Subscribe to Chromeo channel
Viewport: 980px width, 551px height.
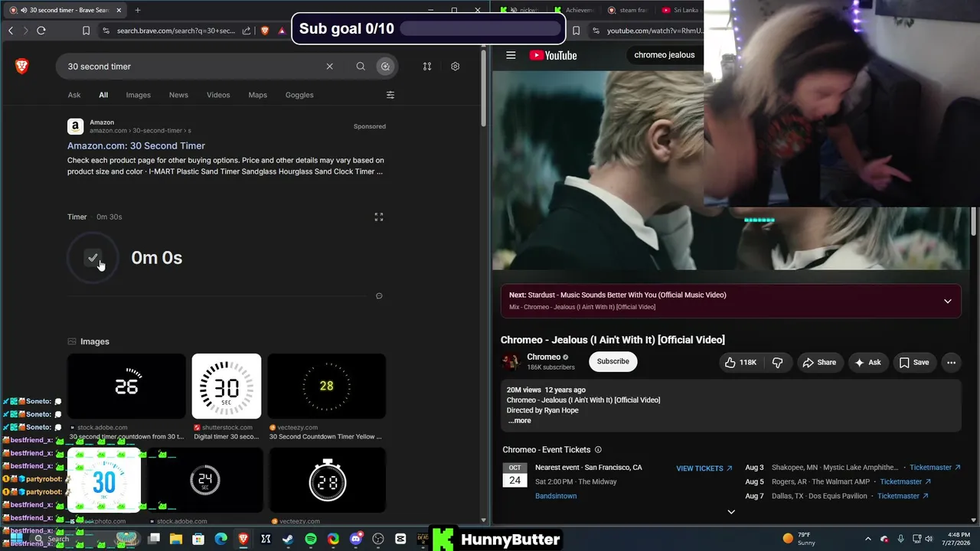pos(612,361)
